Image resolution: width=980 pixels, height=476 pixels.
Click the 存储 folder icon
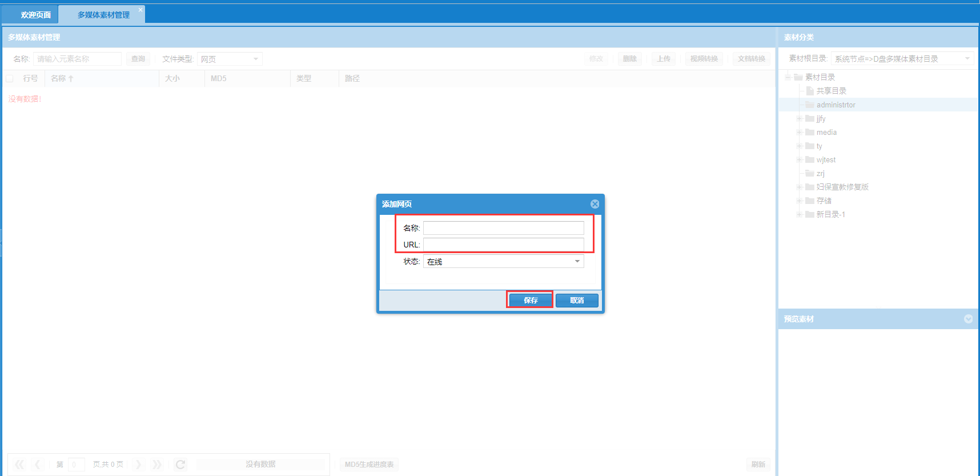coord(810,201)
